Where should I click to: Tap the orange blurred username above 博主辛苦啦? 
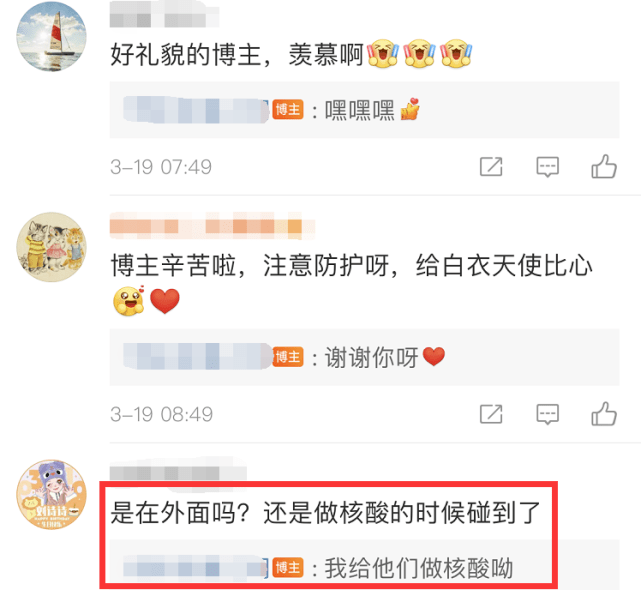[x=212, y=226]
